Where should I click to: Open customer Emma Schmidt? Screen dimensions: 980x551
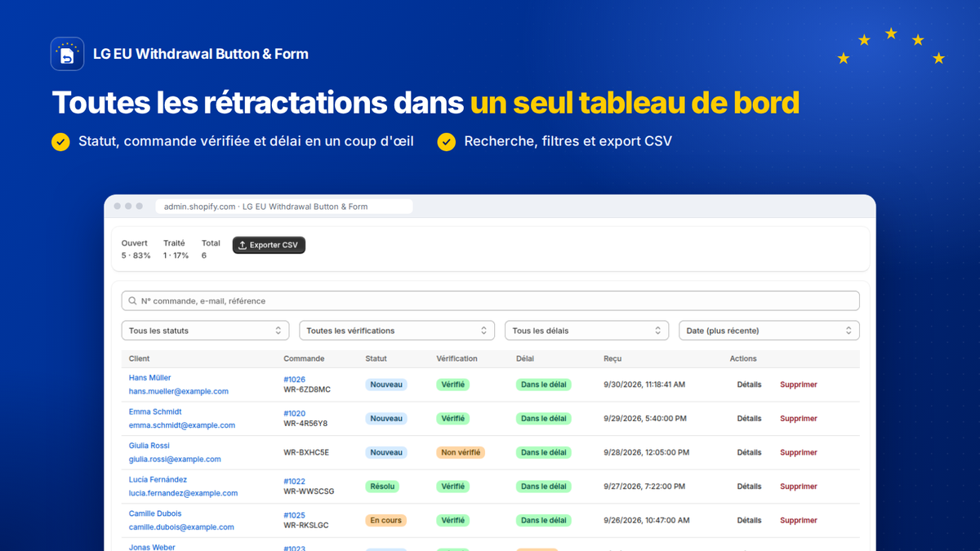(155, 412)
